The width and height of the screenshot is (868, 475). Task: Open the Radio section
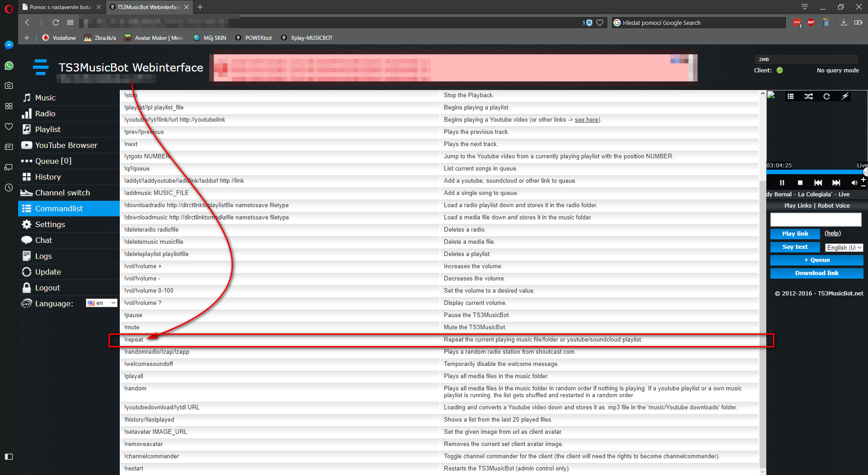coord(69,114)
